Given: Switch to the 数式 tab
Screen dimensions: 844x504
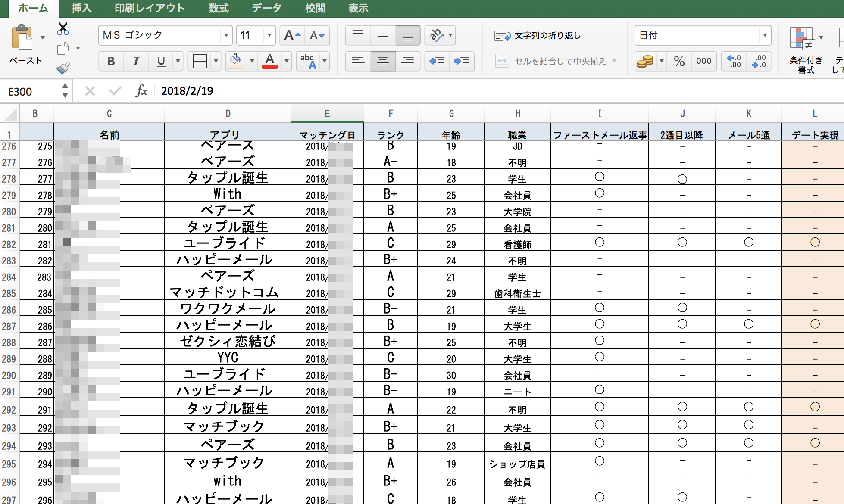Looking at the screenshot, I should [x=219, y=8].
